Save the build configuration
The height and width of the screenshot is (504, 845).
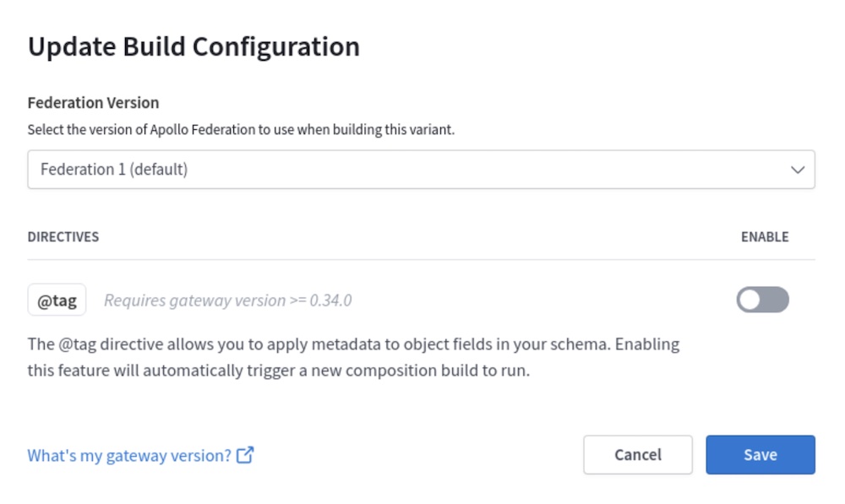(x=760, y=454)
